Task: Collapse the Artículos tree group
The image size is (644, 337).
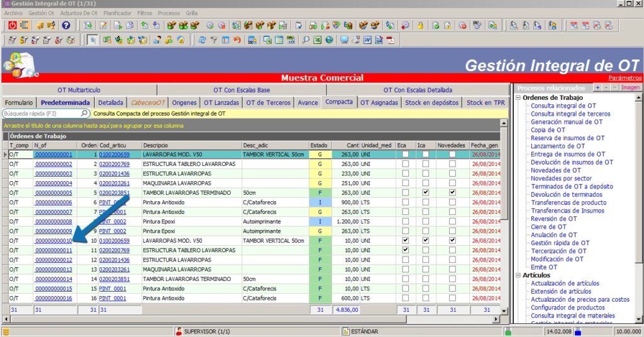Action: [518, 275]
